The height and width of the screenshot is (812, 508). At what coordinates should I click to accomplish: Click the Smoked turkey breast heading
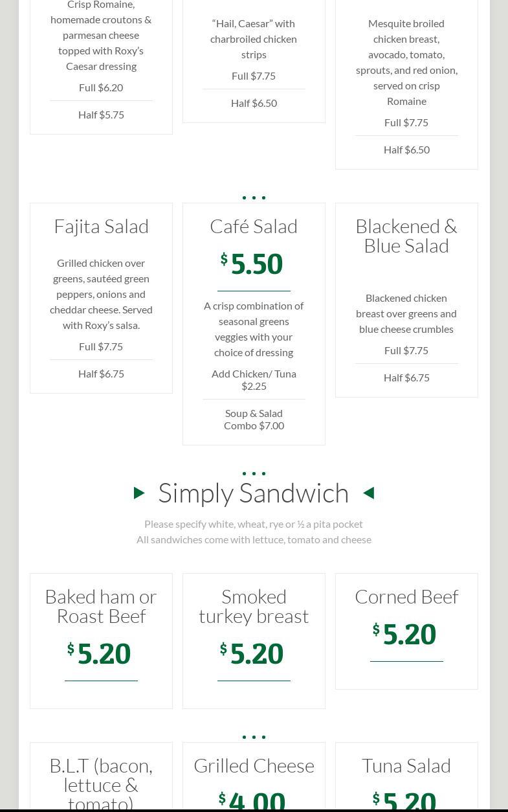pyautogui.click(x=254, y=606)
